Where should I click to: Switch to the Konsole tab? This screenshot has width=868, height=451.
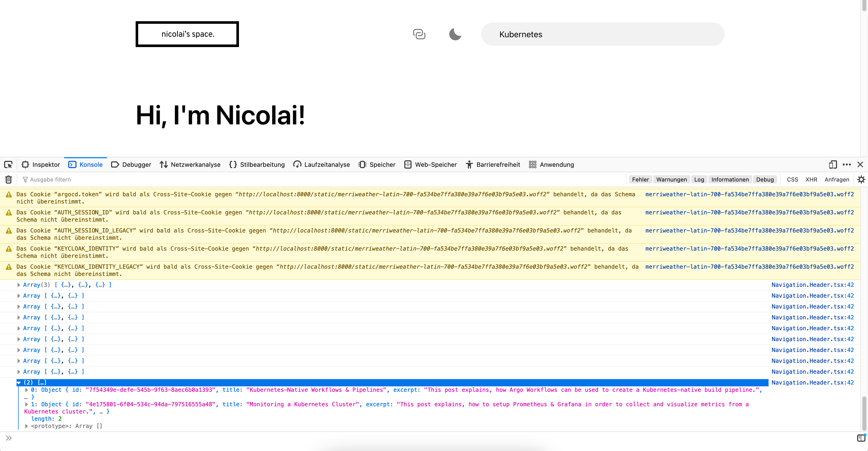coord(86,165)
